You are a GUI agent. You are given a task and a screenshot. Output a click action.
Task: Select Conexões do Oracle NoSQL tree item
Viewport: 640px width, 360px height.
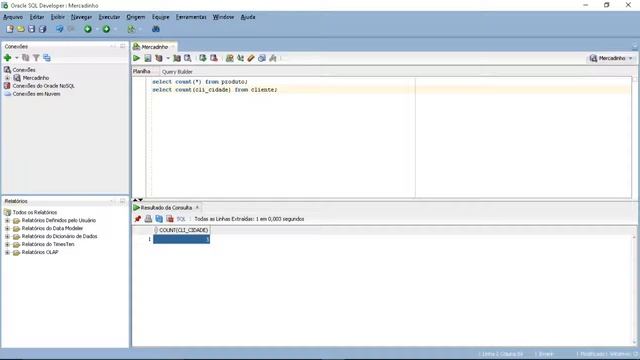click(x=43, y=86)
